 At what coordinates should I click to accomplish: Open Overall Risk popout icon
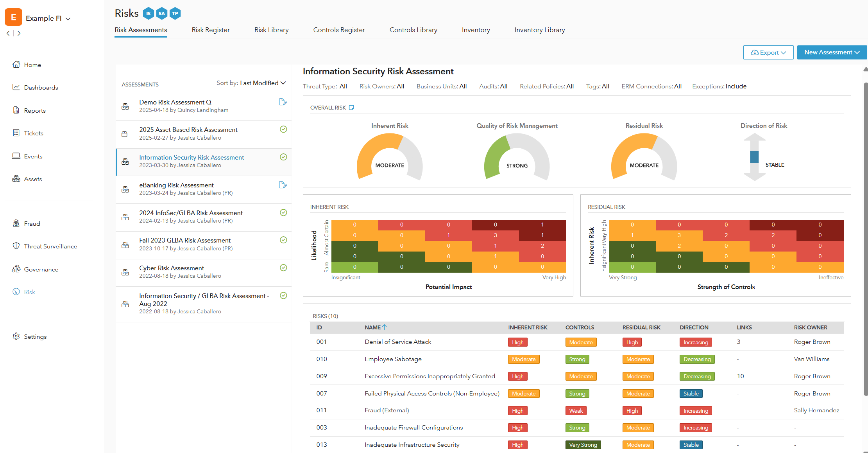pos(351,108)
